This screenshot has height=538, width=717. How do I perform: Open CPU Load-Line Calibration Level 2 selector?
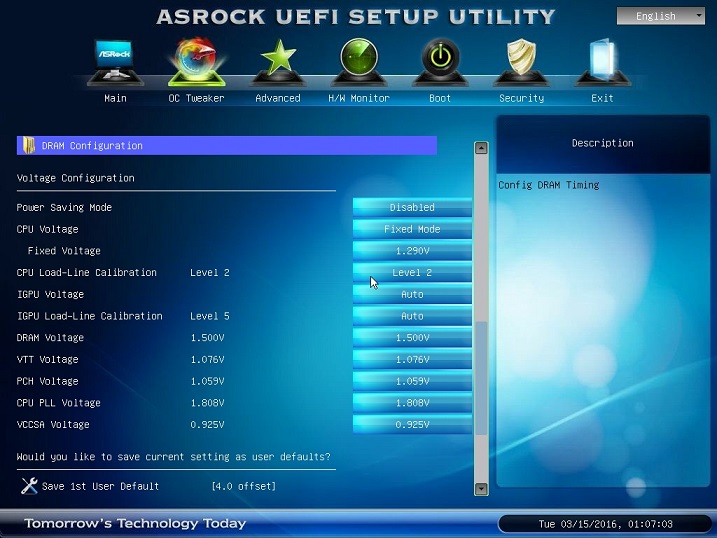coord(412,272)
